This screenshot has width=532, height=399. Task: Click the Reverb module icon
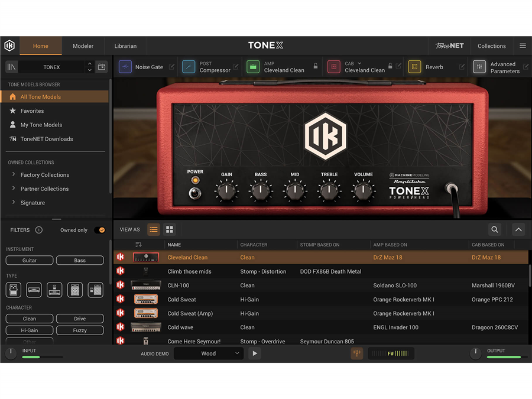point(414,67)
